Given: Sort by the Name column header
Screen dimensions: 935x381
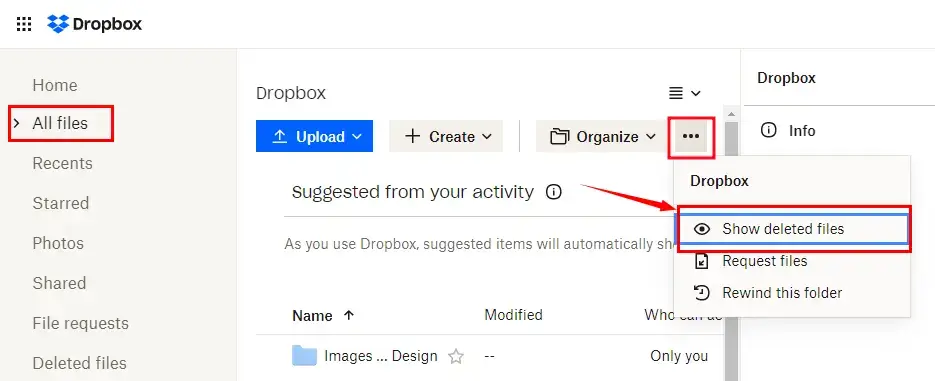Looking at the screenshot, I should [312, 316].
